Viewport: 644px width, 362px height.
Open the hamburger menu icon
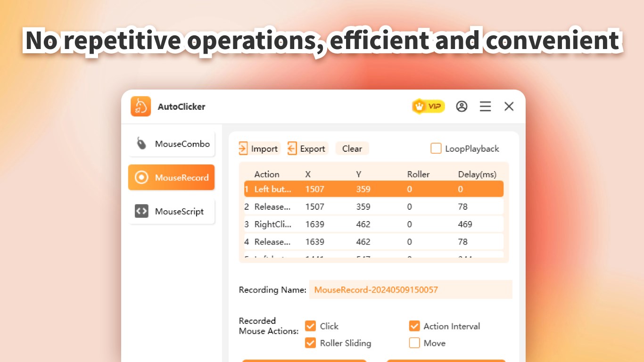tap(485, 107)
